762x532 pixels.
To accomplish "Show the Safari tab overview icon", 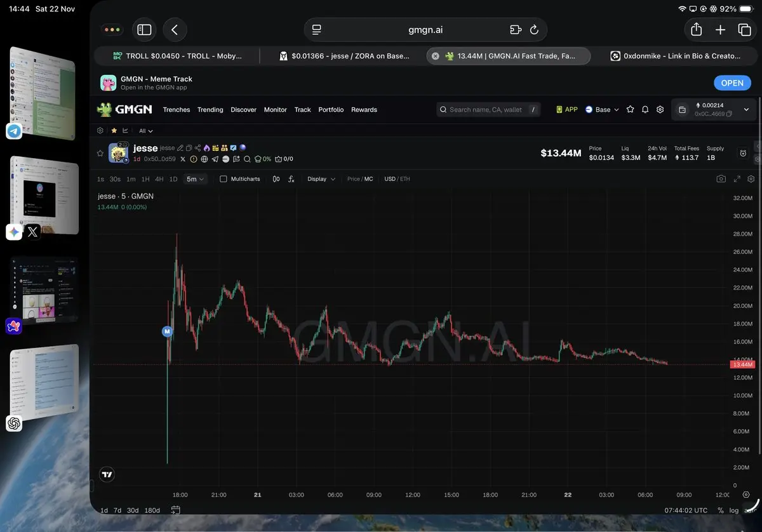I will click(x=744, y=30).
